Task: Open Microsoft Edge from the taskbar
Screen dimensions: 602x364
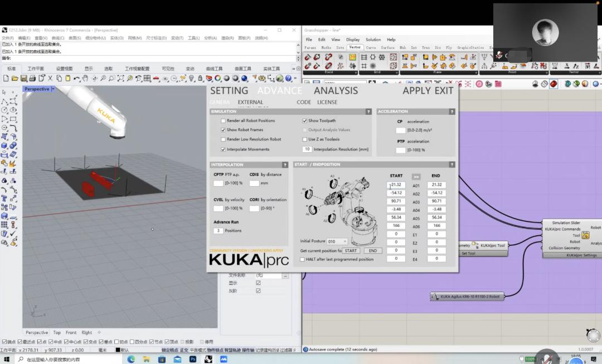Action: [x=132, y=360]
